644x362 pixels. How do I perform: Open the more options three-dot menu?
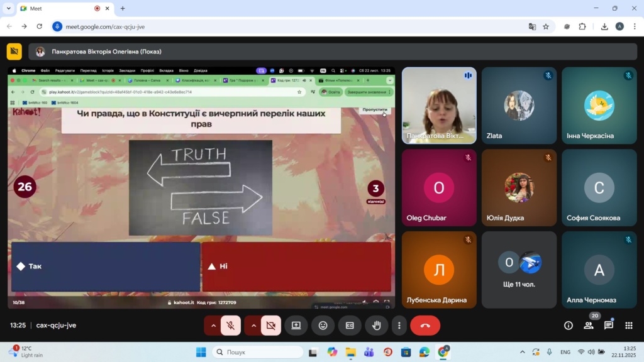pyautogui.click(x=399, y=326)
